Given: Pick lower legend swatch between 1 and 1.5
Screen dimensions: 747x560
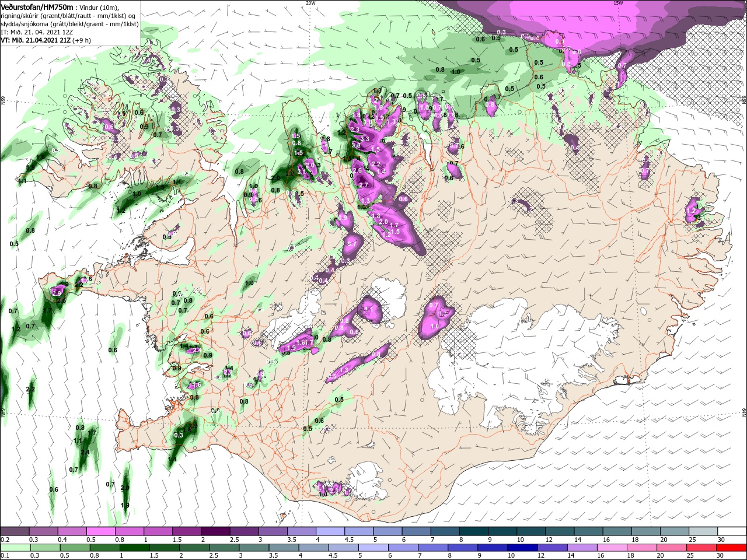Looking at the screenshot, I should click(134, 548).
